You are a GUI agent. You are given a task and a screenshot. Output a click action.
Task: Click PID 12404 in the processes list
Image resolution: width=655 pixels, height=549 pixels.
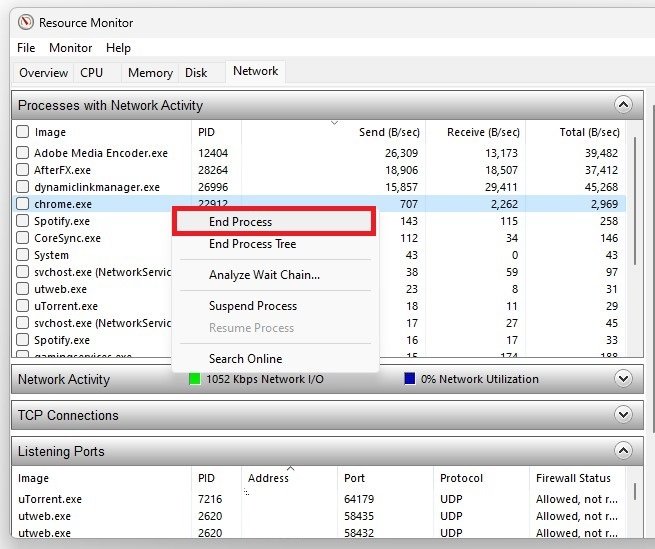coord(213,153)
